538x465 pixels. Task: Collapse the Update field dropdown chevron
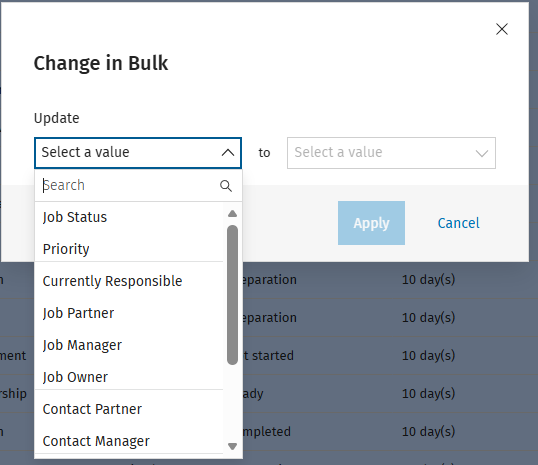click(x=228, y=153)
